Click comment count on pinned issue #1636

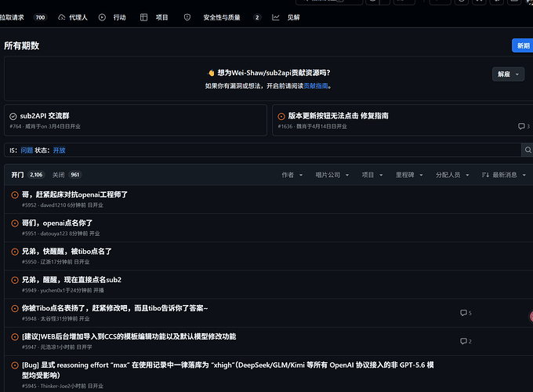(524, 126)
